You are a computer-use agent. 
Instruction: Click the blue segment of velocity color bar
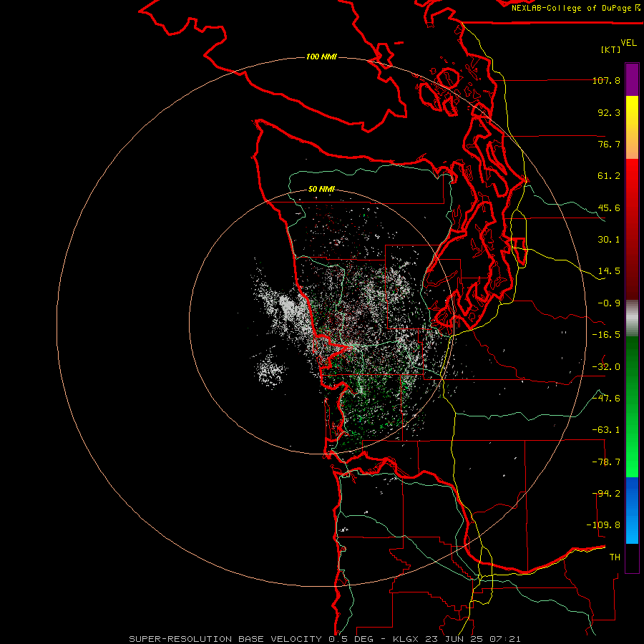[x=632, y=510]
